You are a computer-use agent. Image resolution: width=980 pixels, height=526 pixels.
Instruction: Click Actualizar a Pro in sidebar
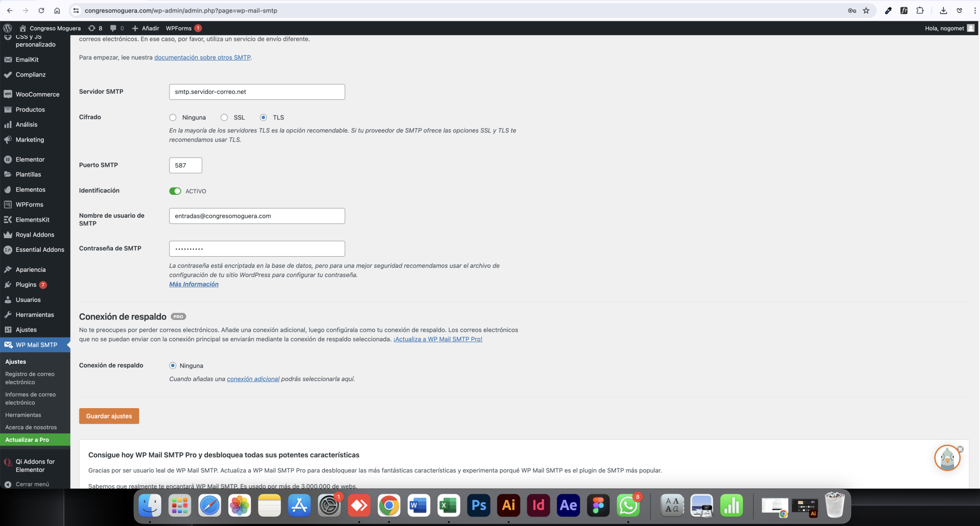pyautogui.click(x=35, y=440)
